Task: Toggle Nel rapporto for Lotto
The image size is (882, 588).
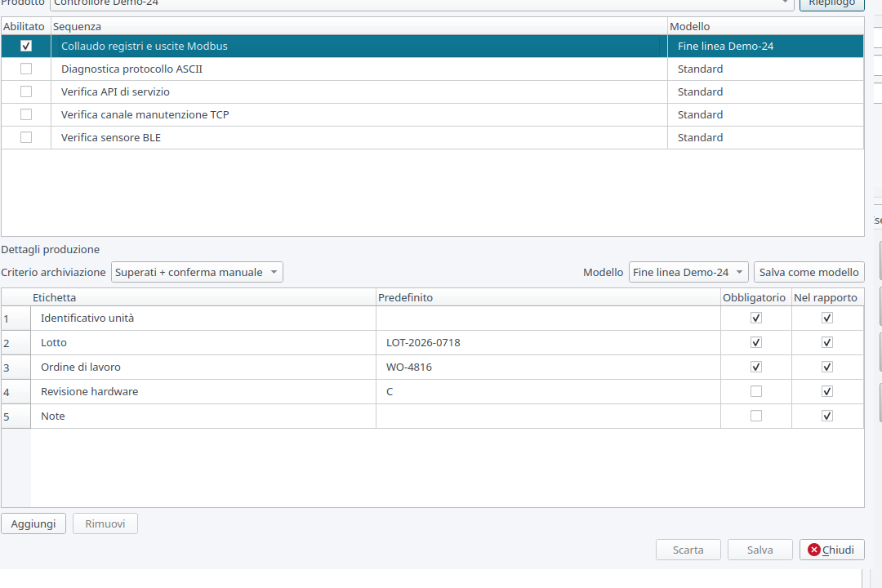Action: 826,343
